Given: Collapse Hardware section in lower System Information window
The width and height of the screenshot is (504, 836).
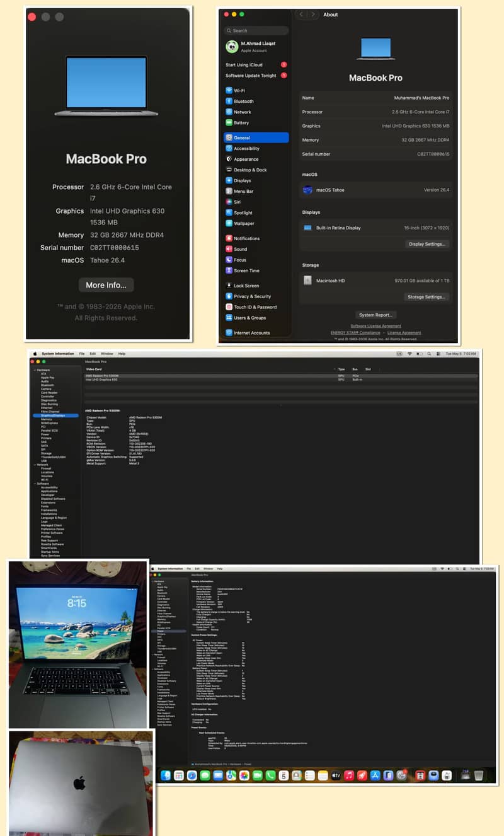Looking at the screenshot, I should tap(152, 581).
